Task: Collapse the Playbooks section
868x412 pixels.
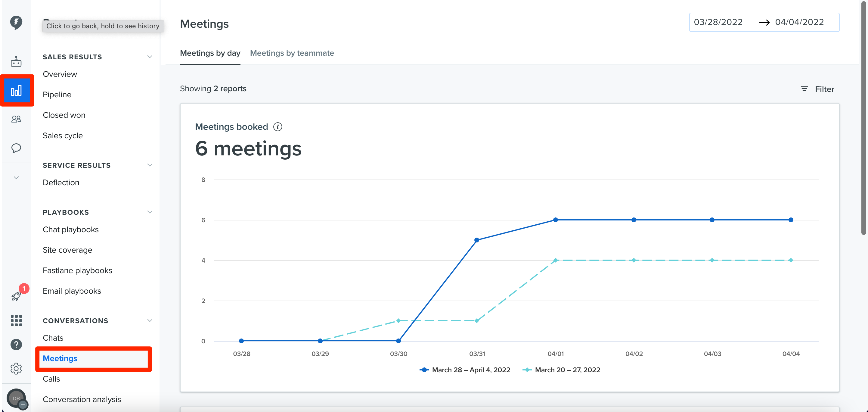Action: pos(150,212)
